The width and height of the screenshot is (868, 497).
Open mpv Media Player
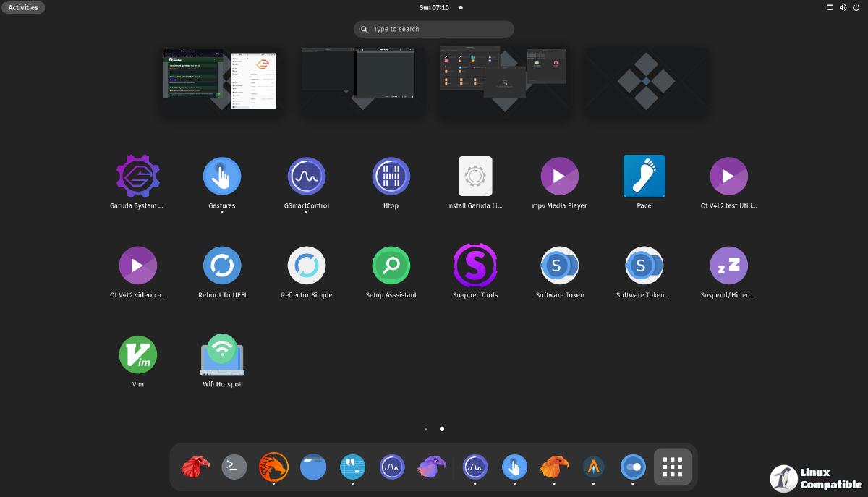(559, 177)
